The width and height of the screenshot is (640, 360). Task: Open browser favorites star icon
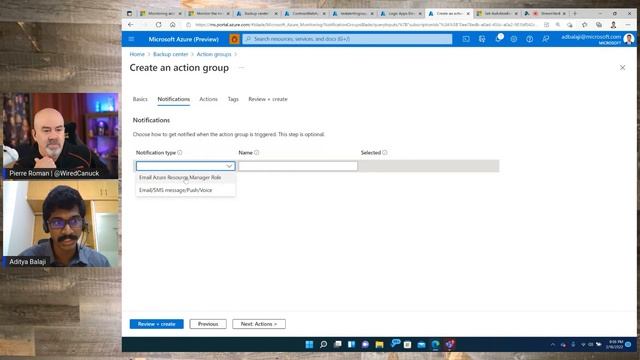584,25
